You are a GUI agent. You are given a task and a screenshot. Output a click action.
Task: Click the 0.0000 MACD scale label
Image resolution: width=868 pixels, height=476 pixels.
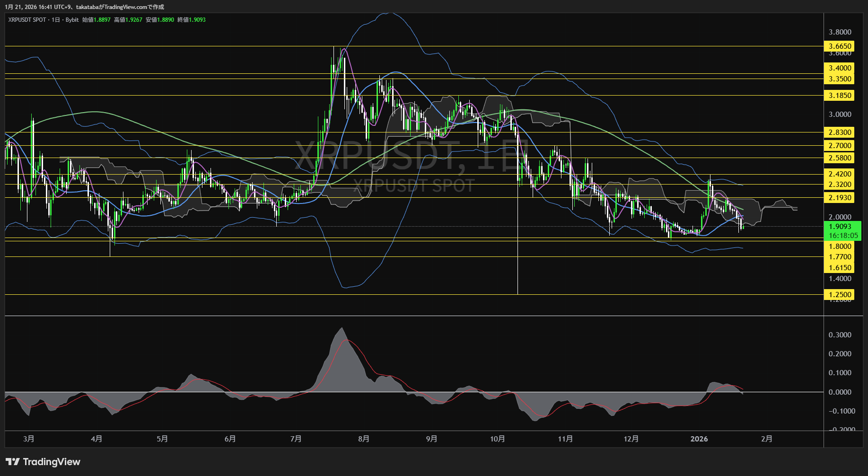(x=840, y=392)
